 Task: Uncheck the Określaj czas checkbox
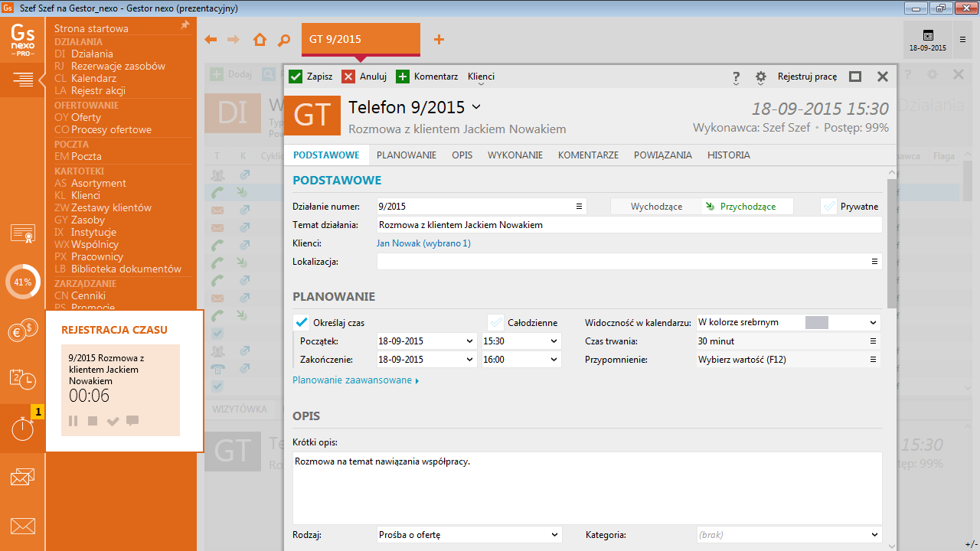302,322
